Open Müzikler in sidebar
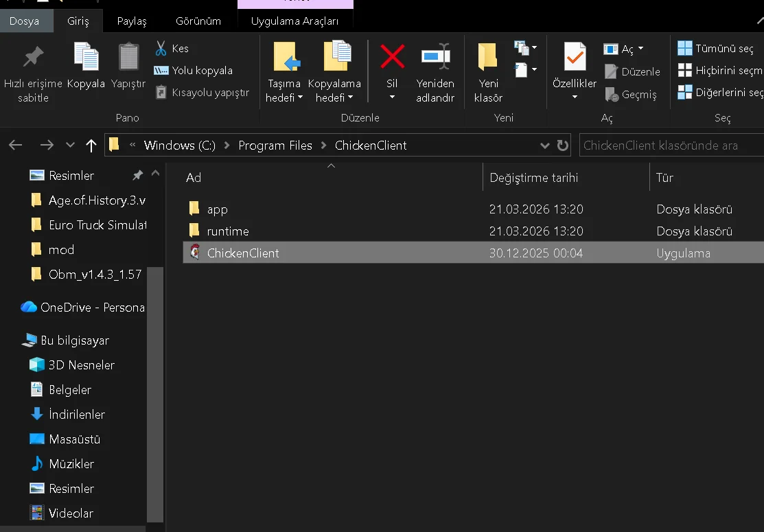The height and width of the screenshot is (532, 764). 71,464
